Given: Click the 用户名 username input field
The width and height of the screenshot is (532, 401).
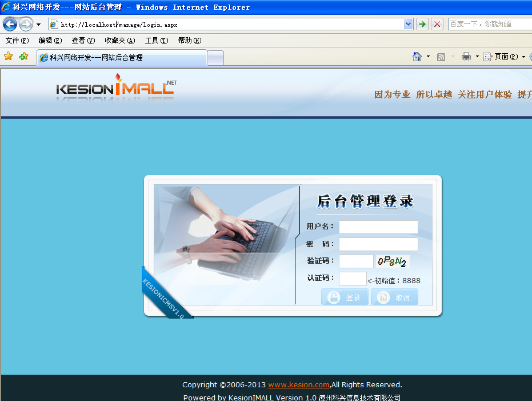Looking at the screenshot, I should [x=378, y=227].
